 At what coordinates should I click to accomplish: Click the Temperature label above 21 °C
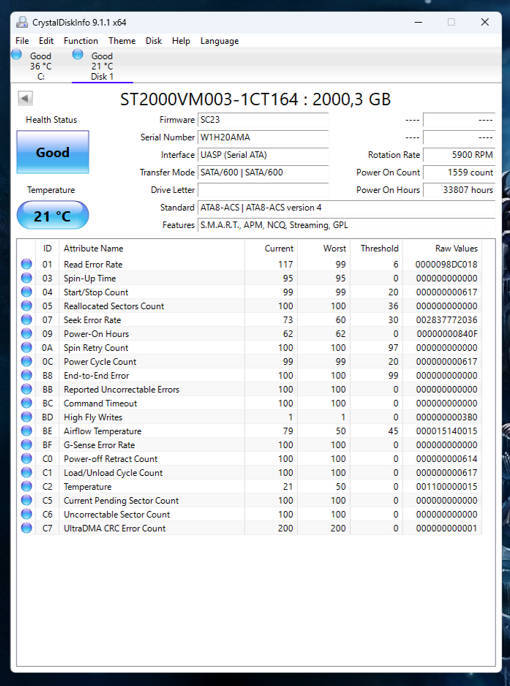click(51, 190)
